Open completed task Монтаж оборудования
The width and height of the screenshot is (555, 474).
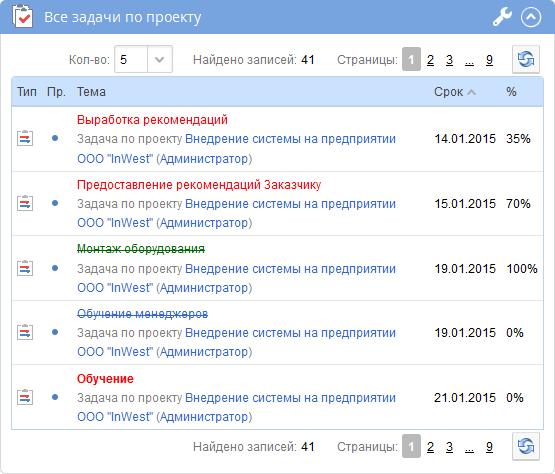pyautogui.click(x=141, y=249)
